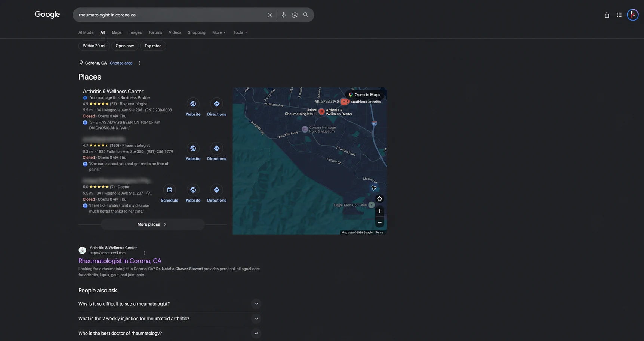Center map on my location

click(379, 199)
